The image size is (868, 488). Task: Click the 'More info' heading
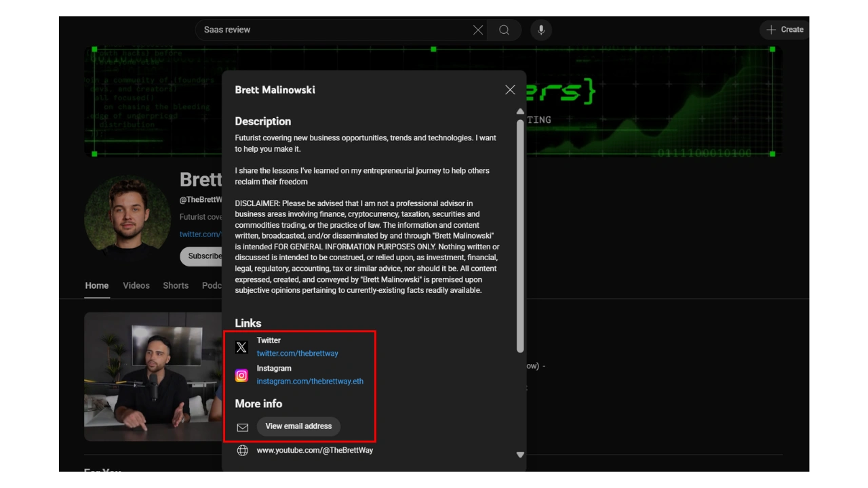(x=258, y=403)
